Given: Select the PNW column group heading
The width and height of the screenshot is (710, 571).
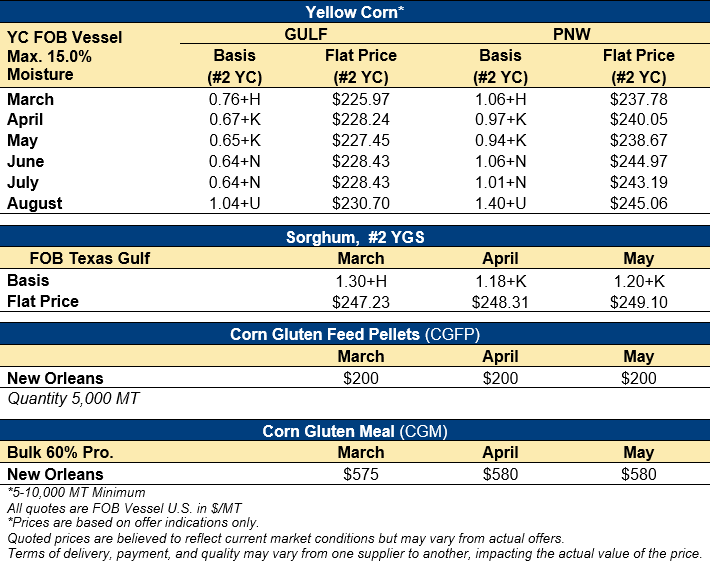Looking at the screenshot, I should click(569, 34).
